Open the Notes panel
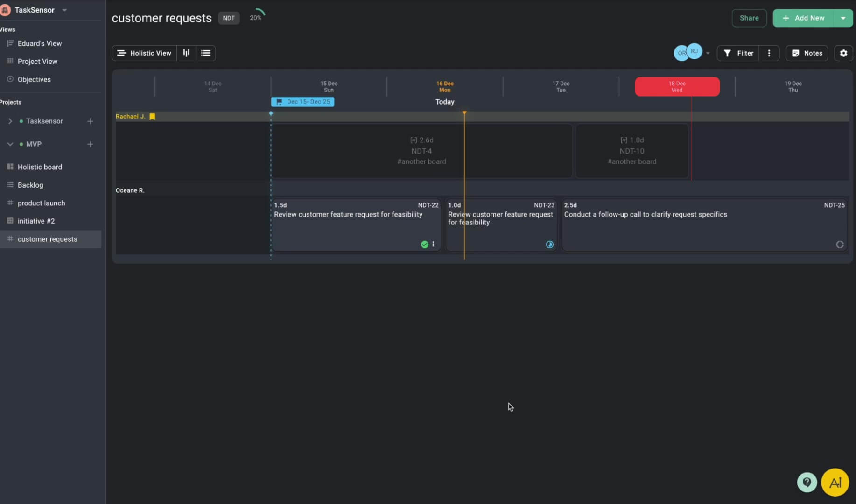 click(807, 53)
